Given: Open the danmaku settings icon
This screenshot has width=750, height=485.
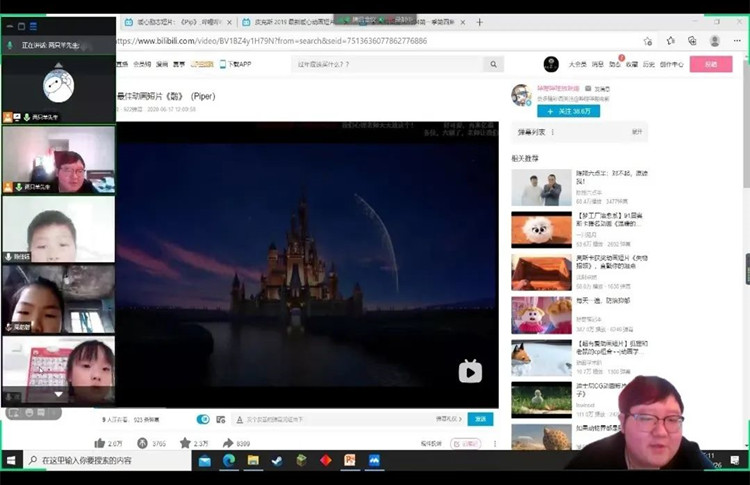Looking at the screenshot, I should (x=221, y=419).
